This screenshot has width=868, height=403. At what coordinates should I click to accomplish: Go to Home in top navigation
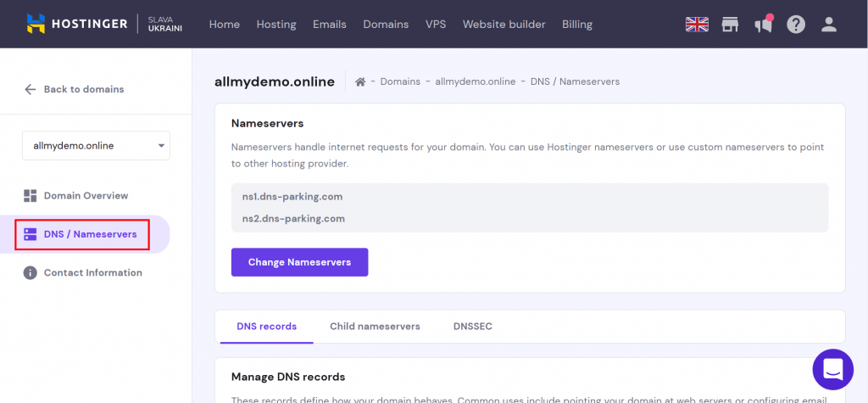point(224,25)
